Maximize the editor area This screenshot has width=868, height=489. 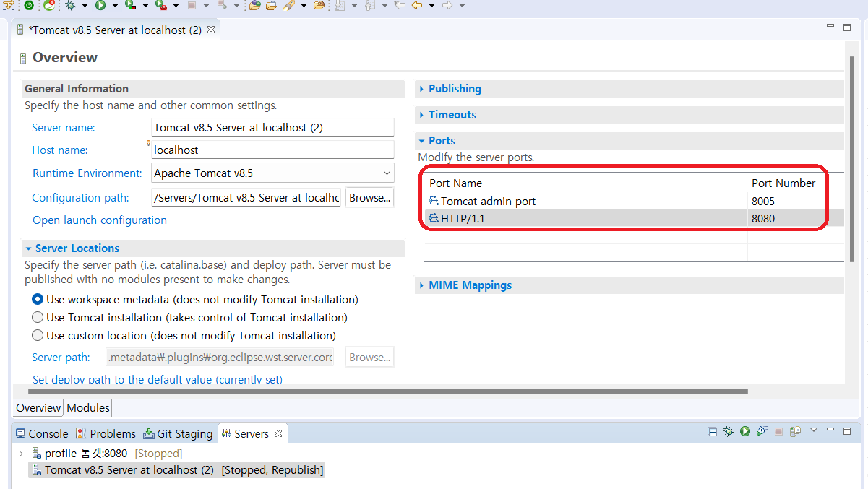click(x=847, y=27)
